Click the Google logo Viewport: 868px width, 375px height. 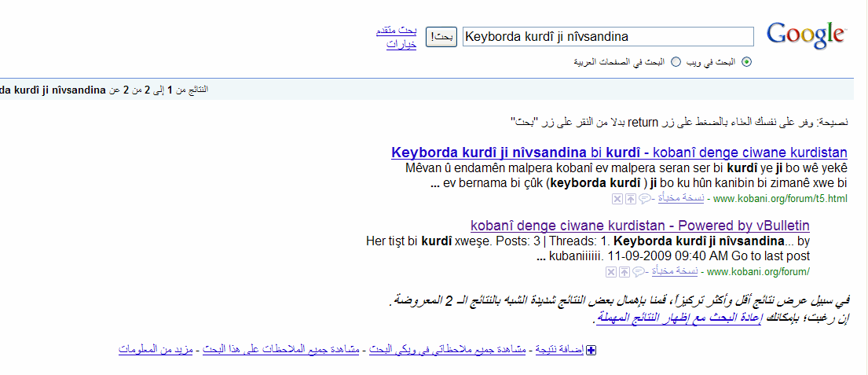pos(806,35)
